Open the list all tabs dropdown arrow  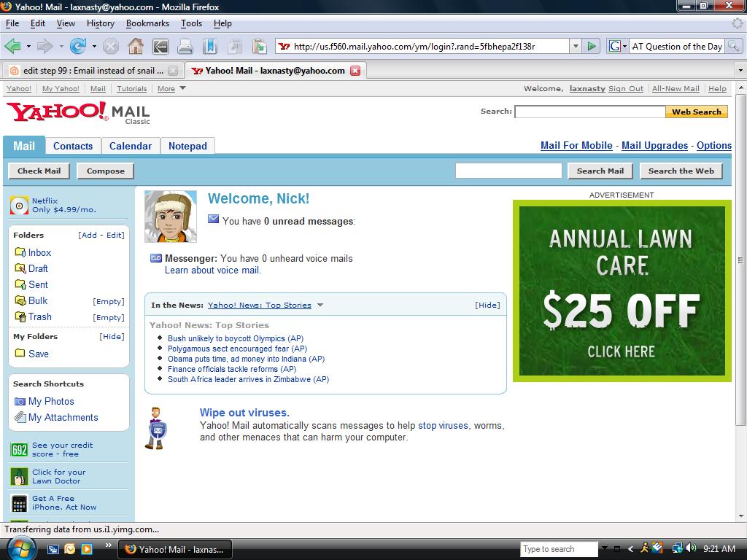740,71
